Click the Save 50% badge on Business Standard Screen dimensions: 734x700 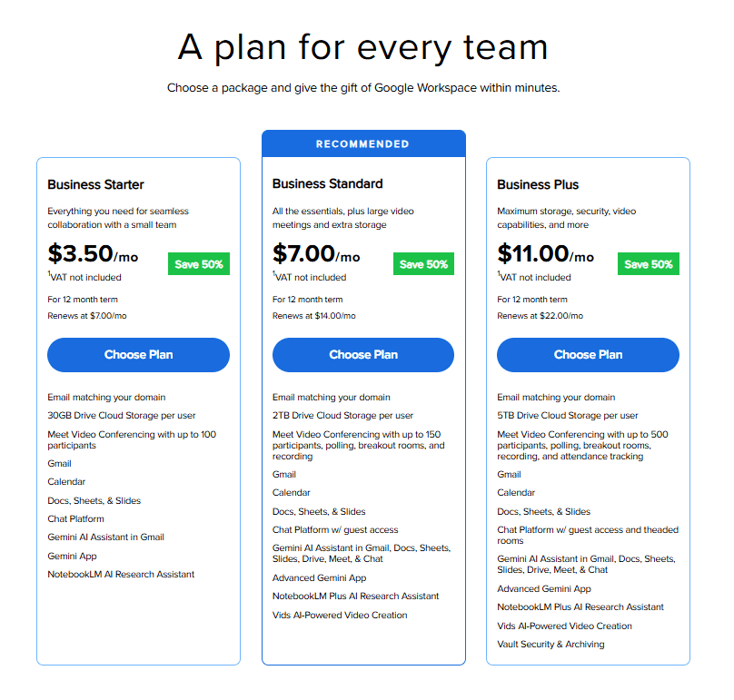[x=423, y=264]
